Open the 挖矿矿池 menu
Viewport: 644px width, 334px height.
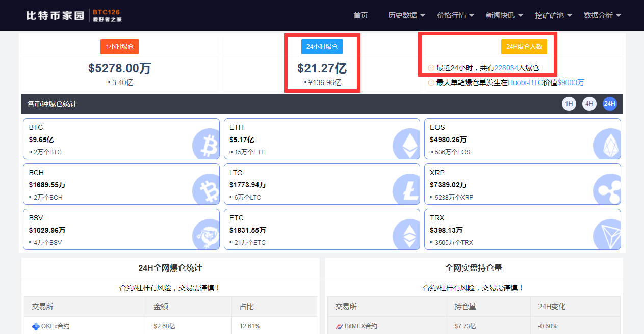549,15
